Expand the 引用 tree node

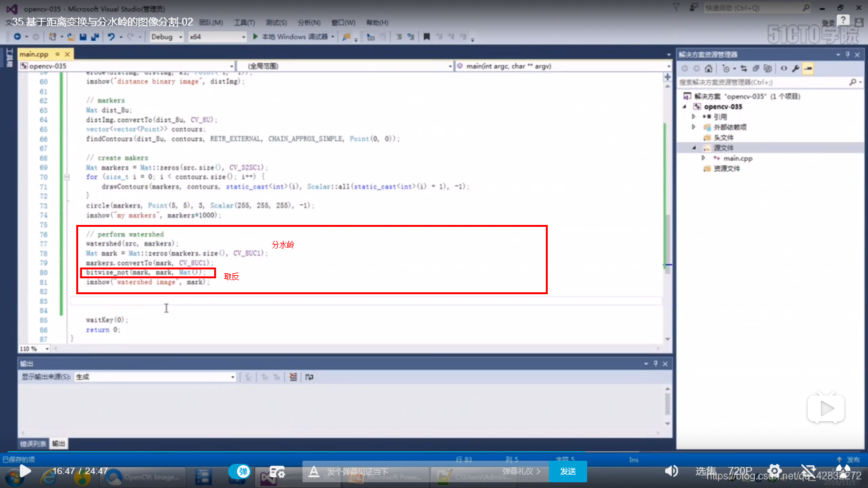pyautogui.click(x=695, y=117)
